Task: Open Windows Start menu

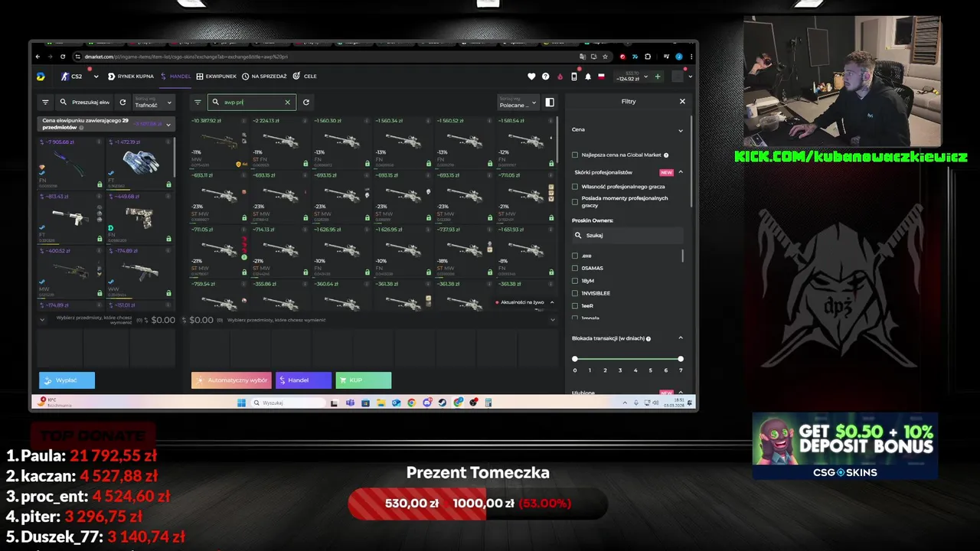Action: click(241, 403)
